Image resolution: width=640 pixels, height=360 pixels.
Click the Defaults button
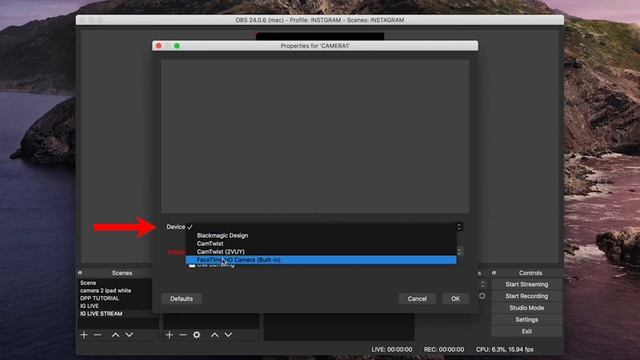point(181,299)
